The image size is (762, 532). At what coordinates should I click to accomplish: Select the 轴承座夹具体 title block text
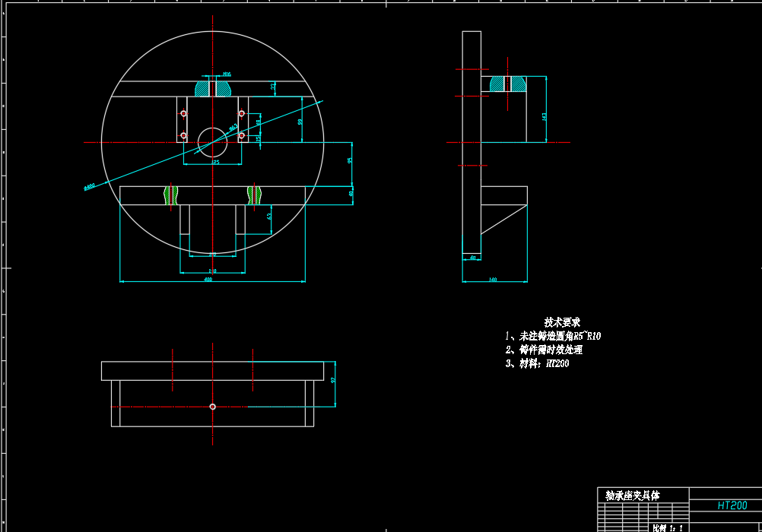tap(633, 496)
